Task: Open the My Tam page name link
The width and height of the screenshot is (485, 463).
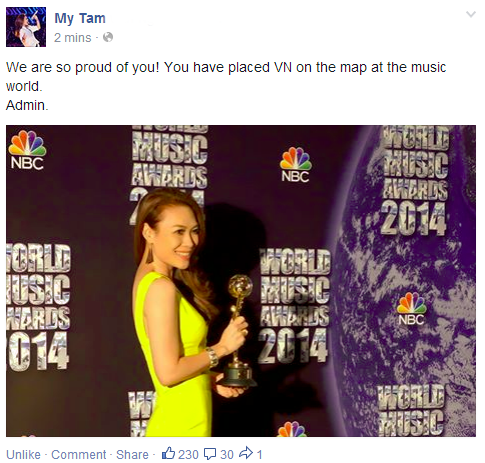Action: click(x=80, y=18)
